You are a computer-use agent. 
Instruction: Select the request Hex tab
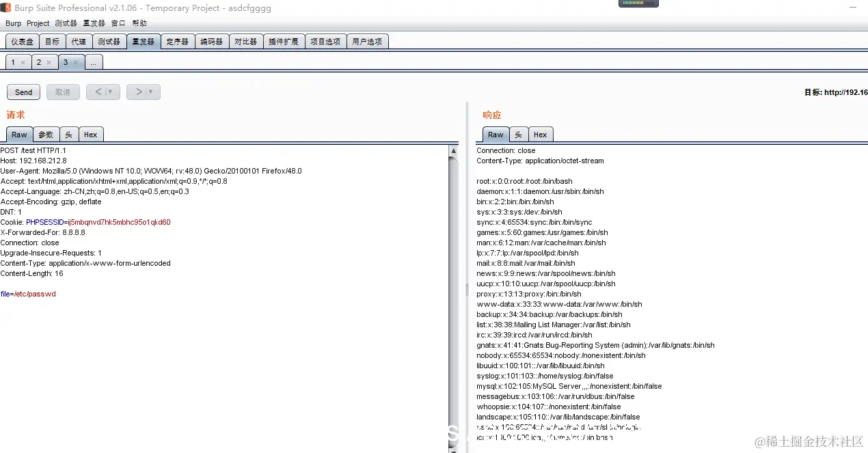pos(91,135)
